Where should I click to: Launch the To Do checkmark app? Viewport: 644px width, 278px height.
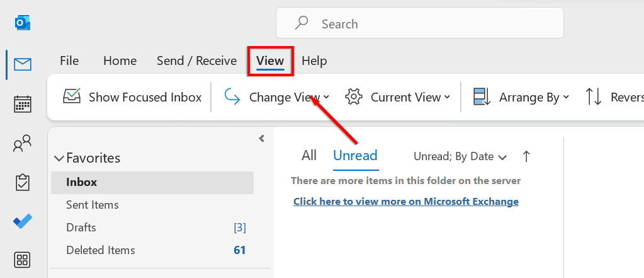23,221
